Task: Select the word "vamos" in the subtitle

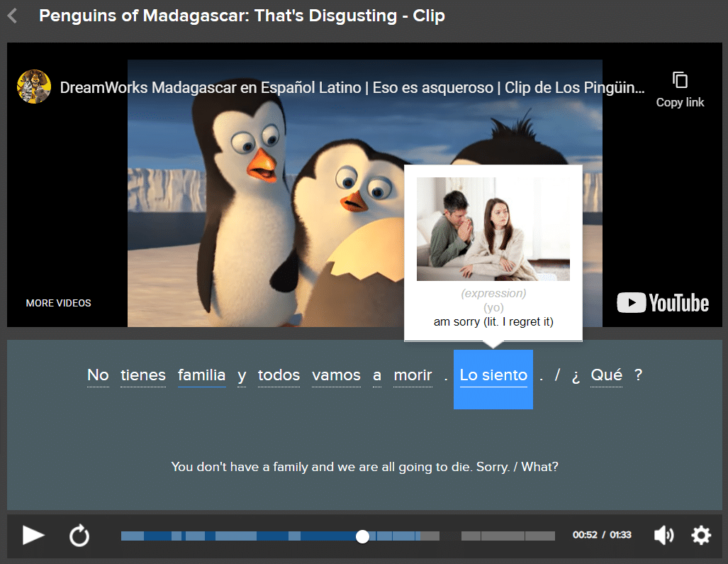Action: tap(336, 375)
